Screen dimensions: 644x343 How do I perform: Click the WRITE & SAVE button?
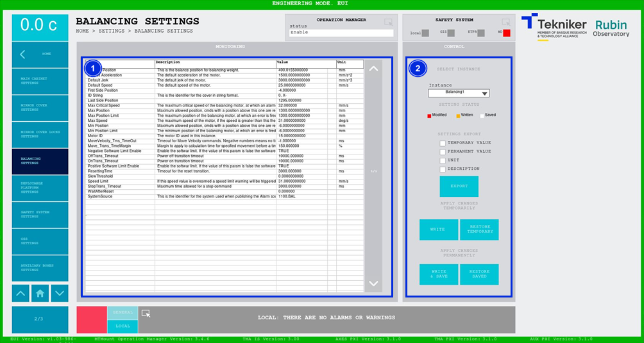point(439,274)
